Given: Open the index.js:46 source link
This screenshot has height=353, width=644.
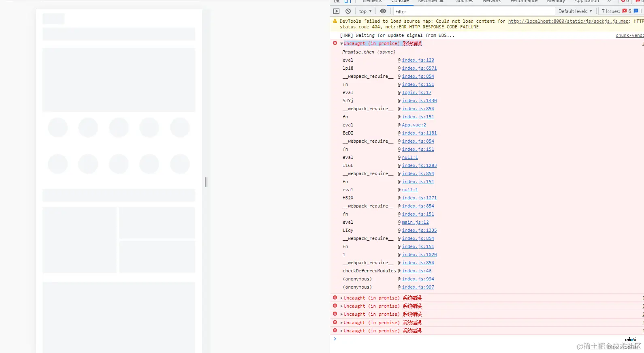Looking at the screenshot, I should (x=416, y=271).
